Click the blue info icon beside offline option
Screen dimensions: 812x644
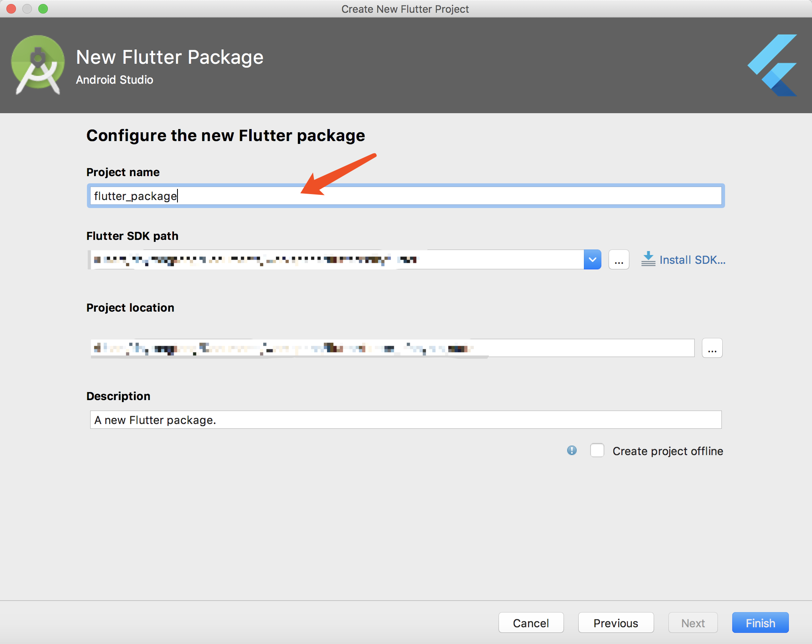[572, 451]
